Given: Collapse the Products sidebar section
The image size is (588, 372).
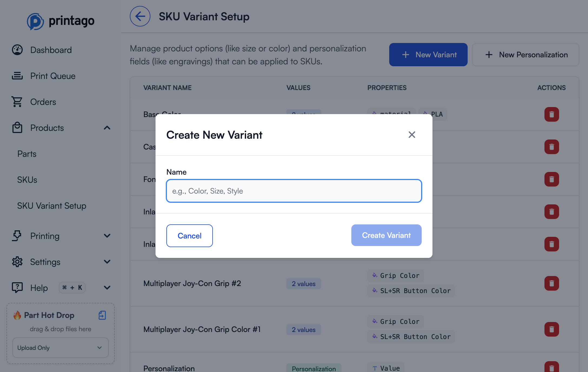Looking at the screenshot, I should point(107,128).
